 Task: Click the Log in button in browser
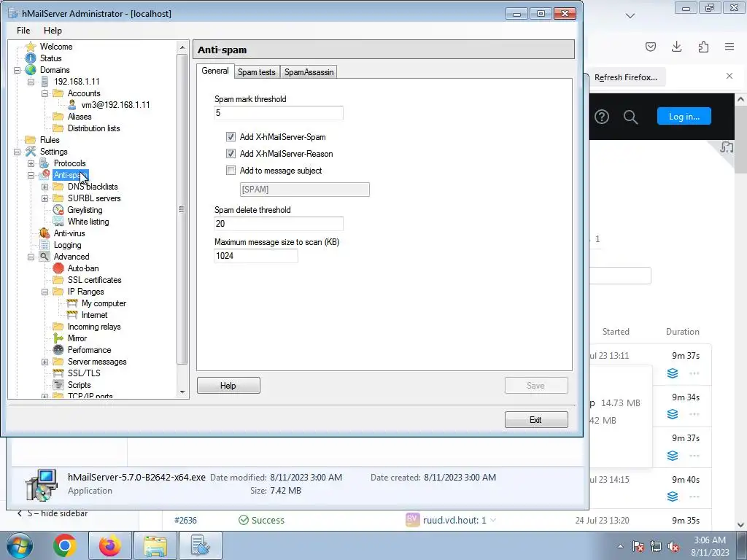click(x=684, y=116)
